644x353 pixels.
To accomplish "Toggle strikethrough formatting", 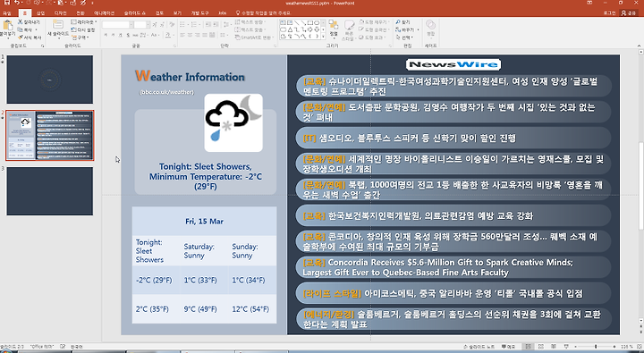I will (x=136, y=36).
